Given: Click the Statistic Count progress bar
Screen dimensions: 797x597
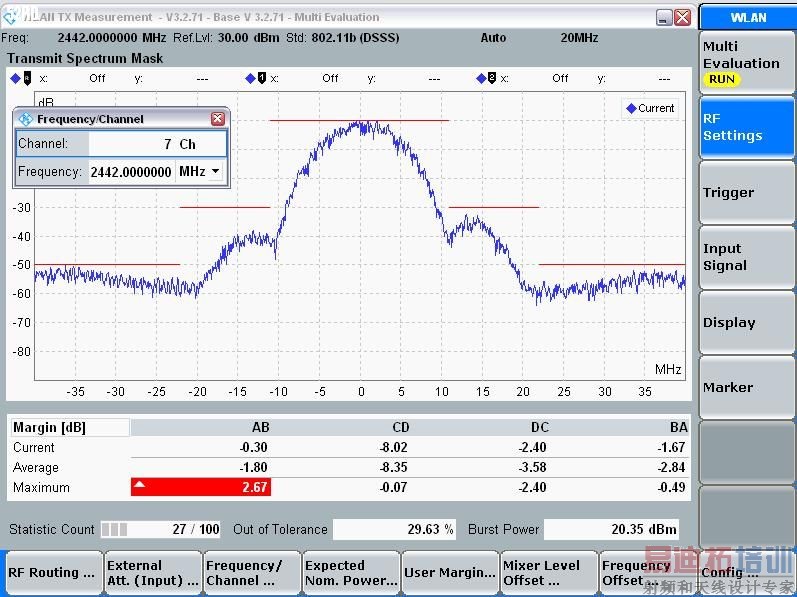Looking at the screenshot, I should 114,529.
